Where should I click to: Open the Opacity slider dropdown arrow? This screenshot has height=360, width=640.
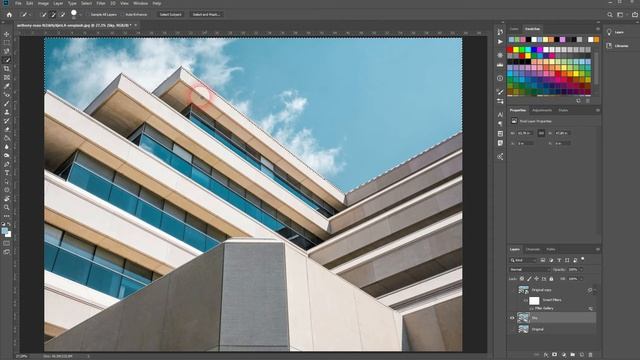point(581,270)
